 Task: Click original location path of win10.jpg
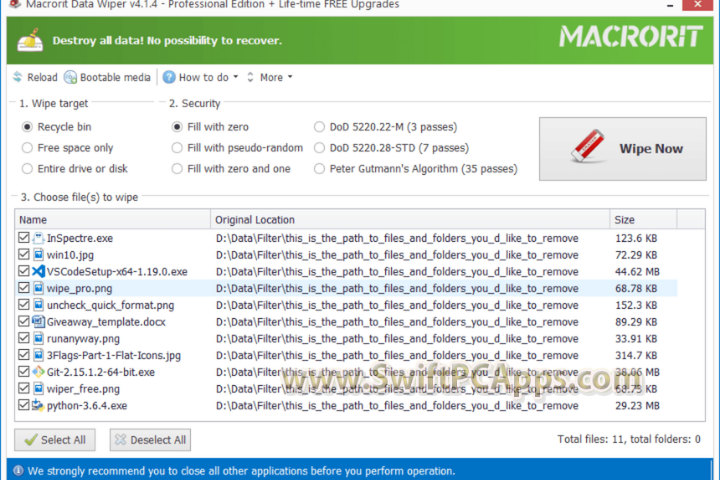click(x=397, y=255)
